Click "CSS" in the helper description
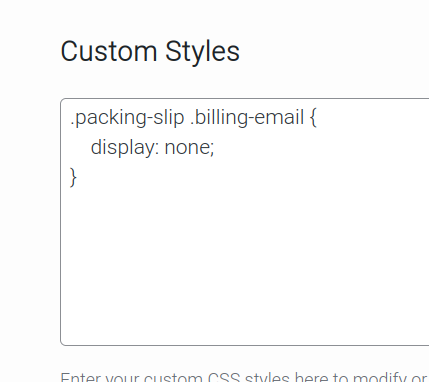The height and width of the screenshot is (382, 429). click(x=224, y=377)
